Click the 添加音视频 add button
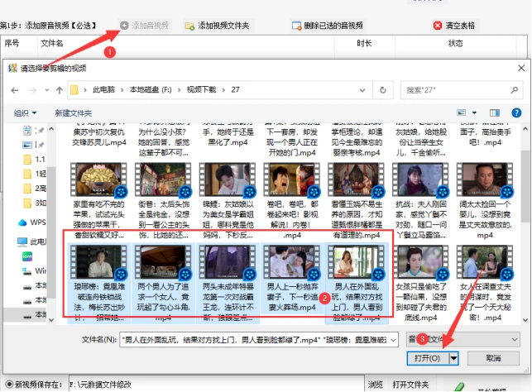Viewport: 532px width, 392px height. pos(145,26)
